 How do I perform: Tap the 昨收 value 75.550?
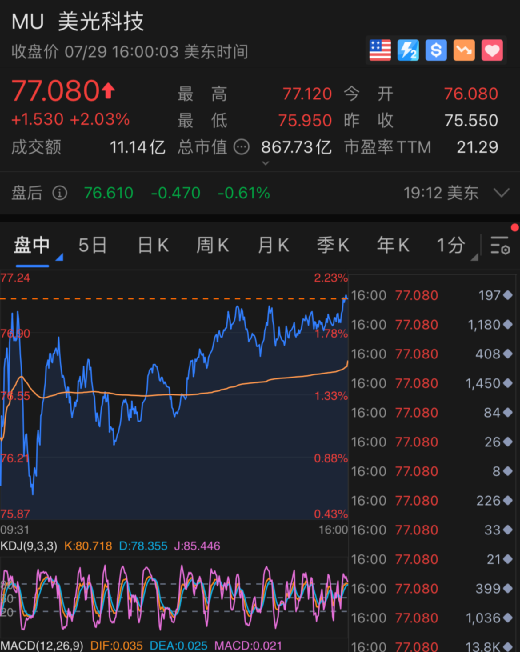coord(471,121)
